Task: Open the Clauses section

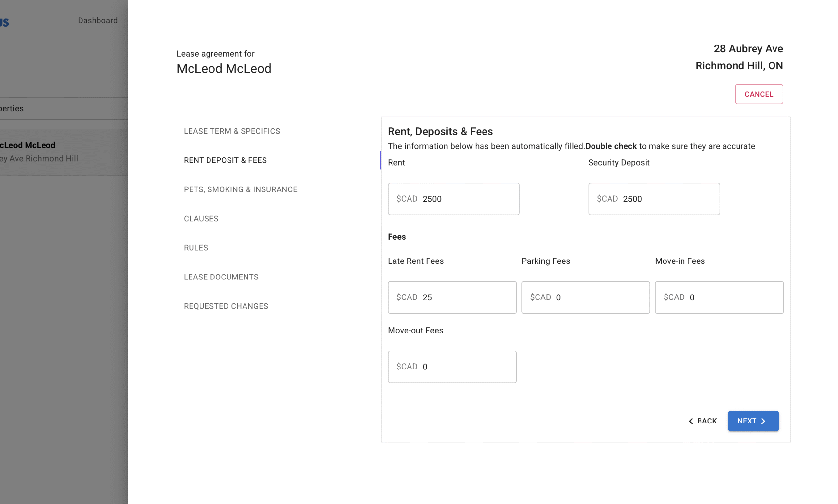Action: [201, 219]
